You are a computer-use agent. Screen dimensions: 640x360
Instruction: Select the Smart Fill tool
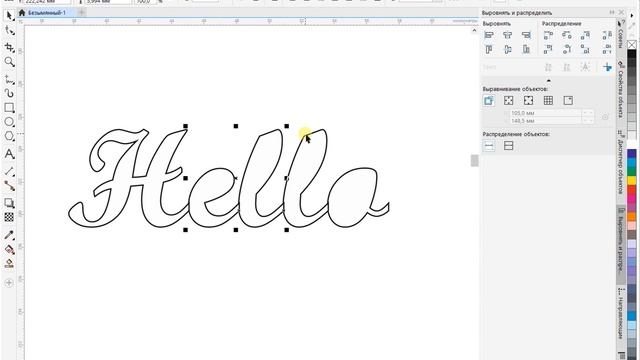click(x=9, y=263)
